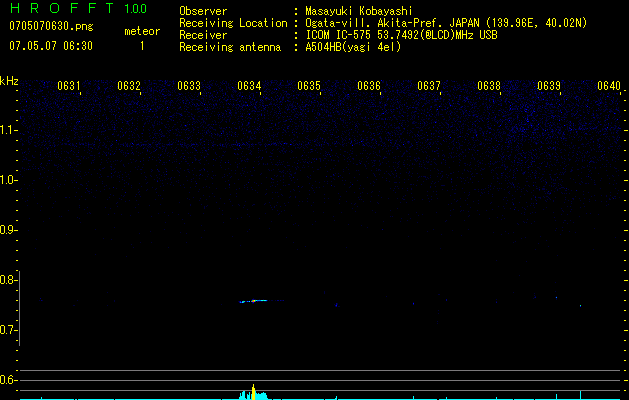Image resolution: width=629 pixels, height=400 pixels.
Task: Click the tall cyan spike at the right of the graph
Action: point(580,394)
